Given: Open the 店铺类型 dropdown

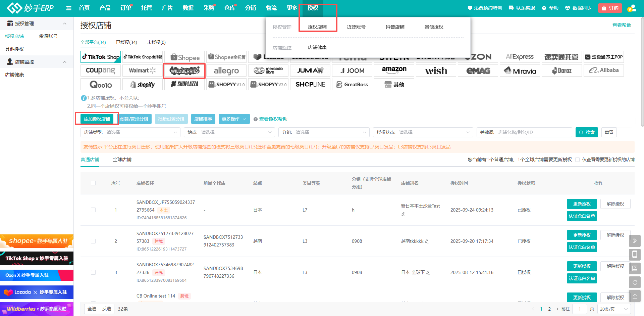Looking at the screenshot, I should coord(130,132).
